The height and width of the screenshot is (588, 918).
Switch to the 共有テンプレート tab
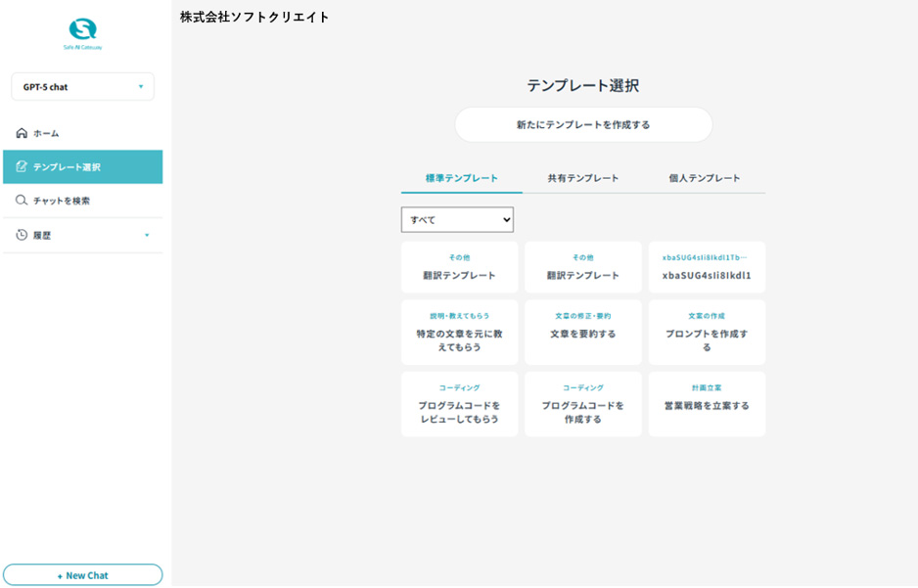tap(583, 178)
